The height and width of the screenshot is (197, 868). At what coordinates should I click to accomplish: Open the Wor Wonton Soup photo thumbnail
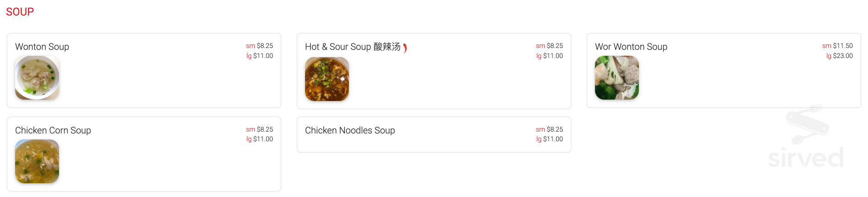pyautogui.click(x=617, y=78)
